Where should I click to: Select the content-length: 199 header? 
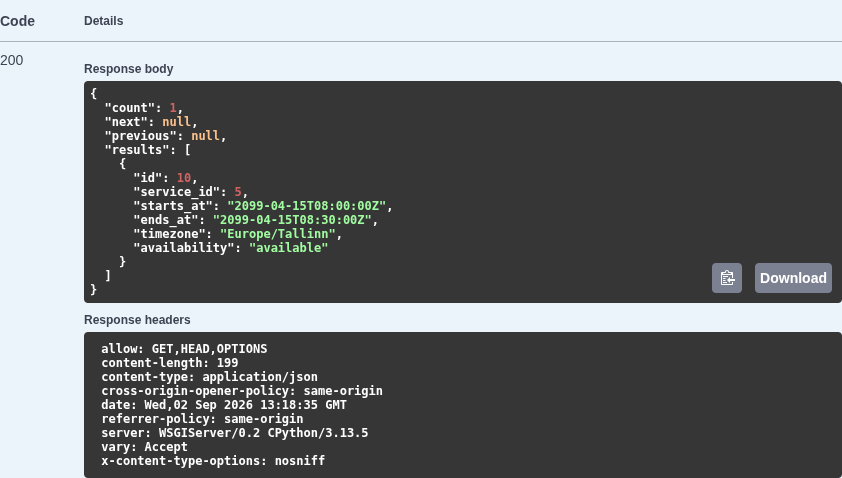pos(170,363)
